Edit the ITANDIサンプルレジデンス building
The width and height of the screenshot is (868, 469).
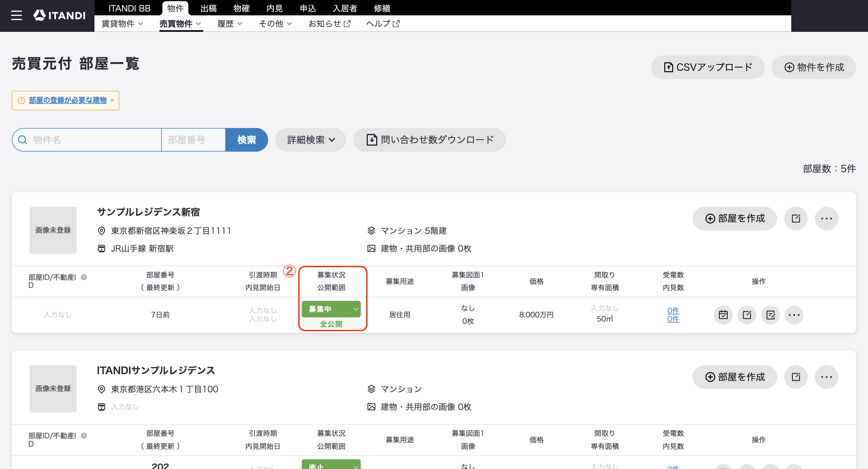click(796, 377)
